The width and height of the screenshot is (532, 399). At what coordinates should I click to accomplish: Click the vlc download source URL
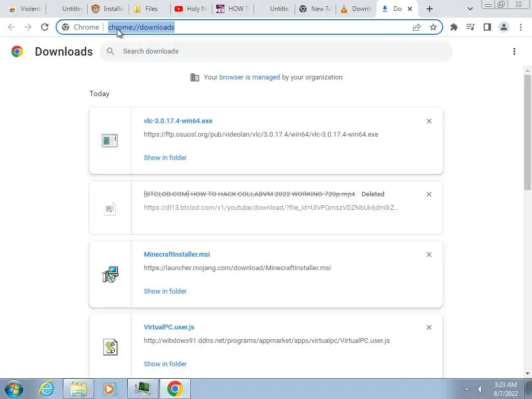pos(261,135)
